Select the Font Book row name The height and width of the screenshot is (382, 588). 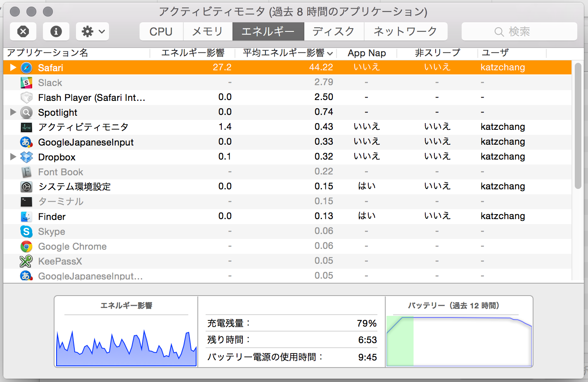61,172
